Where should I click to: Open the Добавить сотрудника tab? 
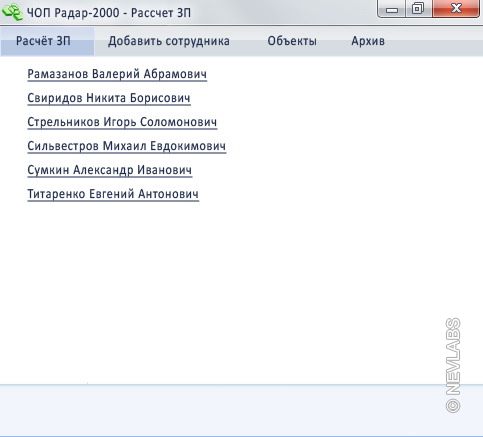pos(169,41)
